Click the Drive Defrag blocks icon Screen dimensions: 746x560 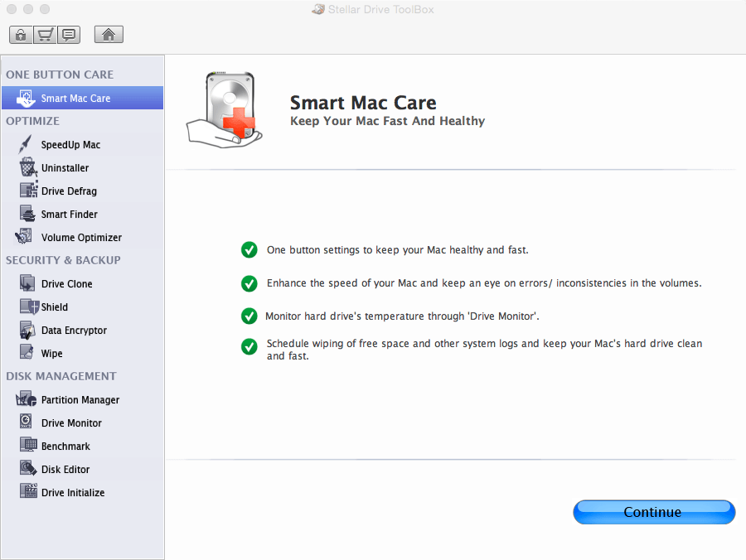(28, 191)
